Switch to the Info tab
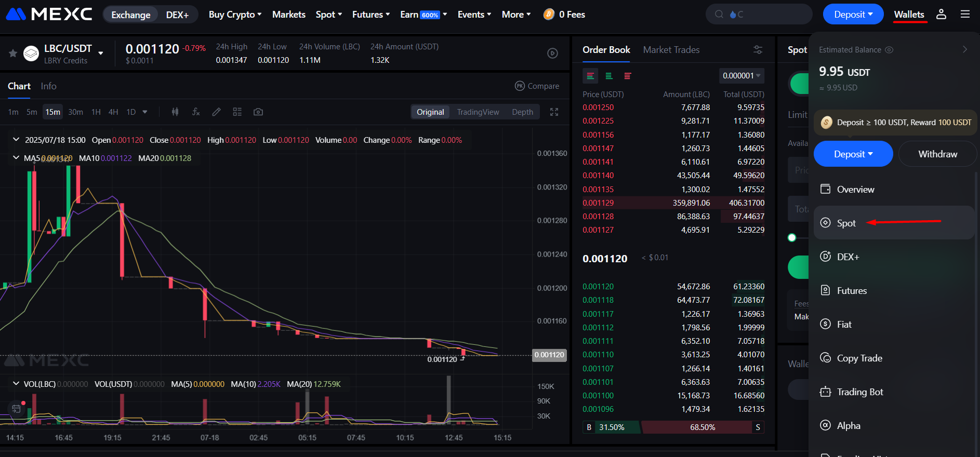The height and width of the screenshot is (457, 980). [x=49, y=86]
